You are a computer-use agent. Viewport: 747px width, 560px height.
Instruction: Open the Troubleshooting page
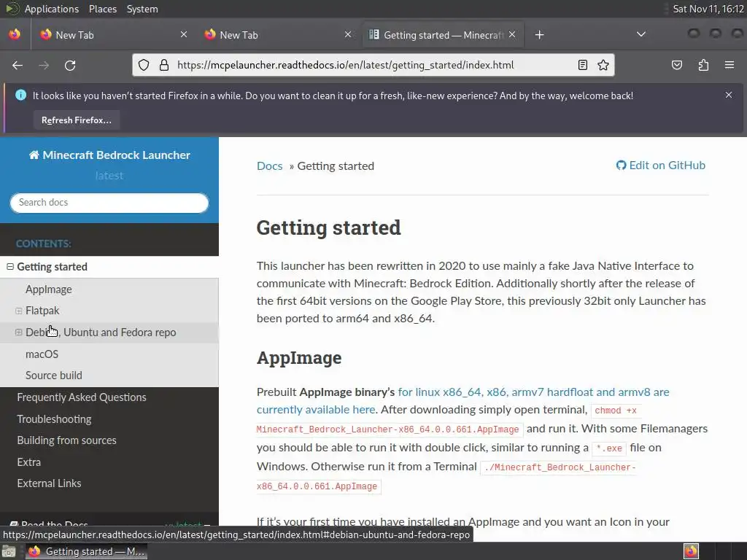(54, 419)
